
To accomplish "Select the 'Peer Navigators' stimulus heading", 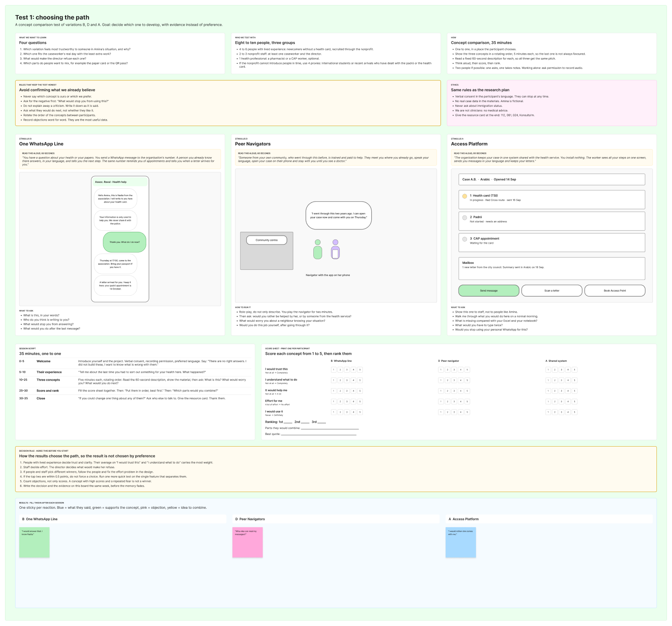I will coord(253,144).
